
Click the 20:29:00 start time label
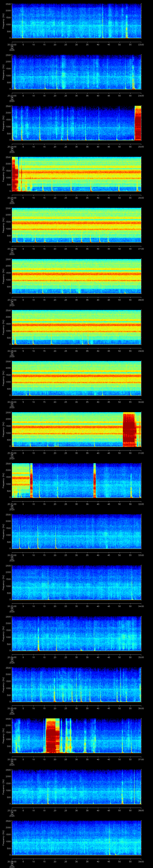tap(12, 402)
